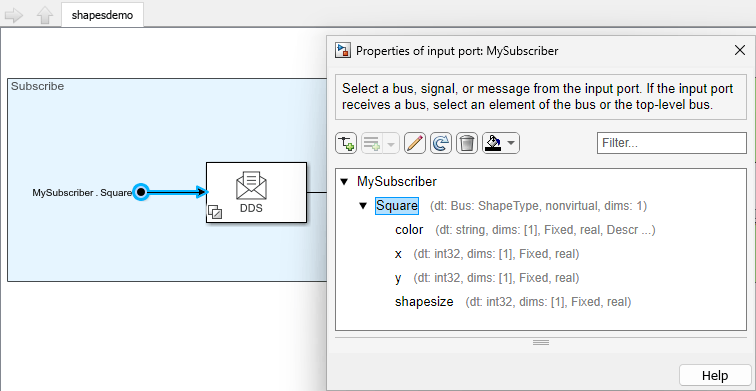Click inside the Filter search field
The width and height of the screenshot is (756, 391).
[x=672, y=143]
